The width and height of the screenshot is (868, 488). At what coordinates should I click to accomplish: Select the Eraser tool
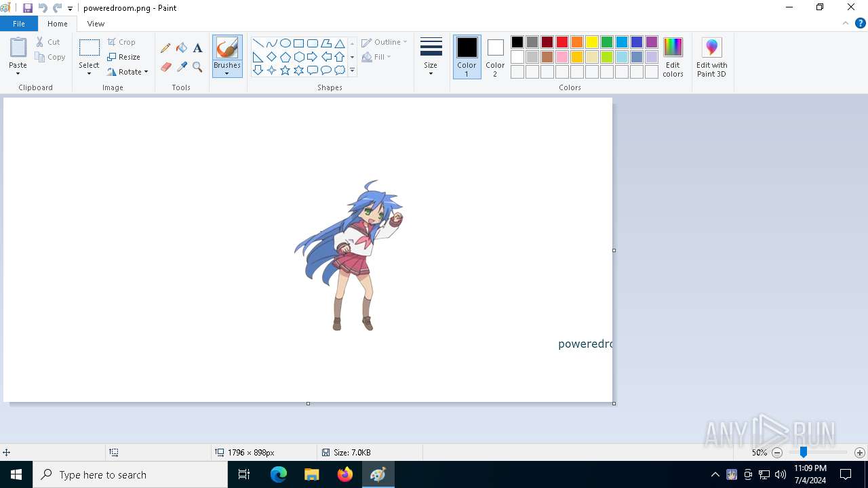click(165, 67)
